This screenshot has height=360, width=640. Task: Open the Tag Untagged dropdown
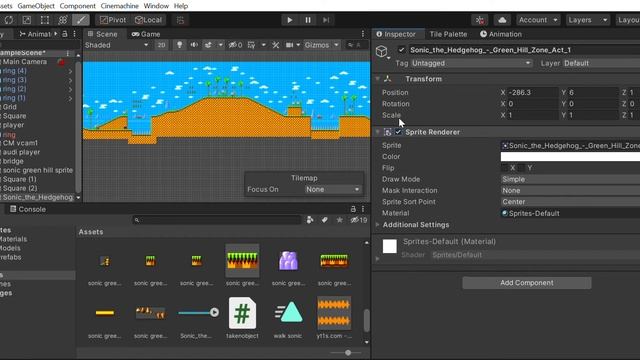471,63
